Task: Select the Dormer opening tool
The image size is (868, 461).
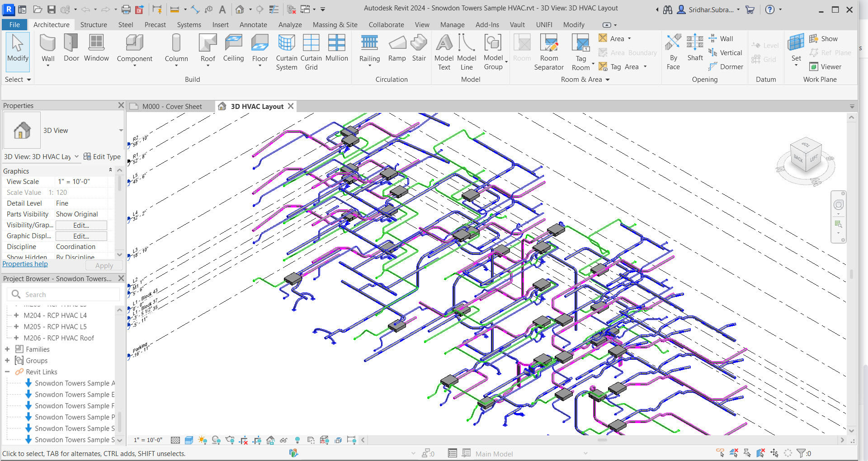Action: click(726, 66)
